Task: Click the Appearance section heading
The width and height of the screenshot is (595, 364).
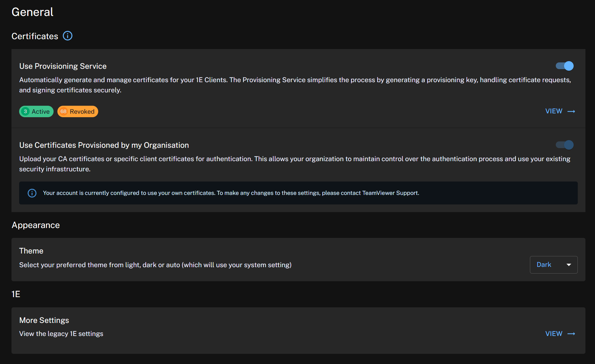Action: 36,225
